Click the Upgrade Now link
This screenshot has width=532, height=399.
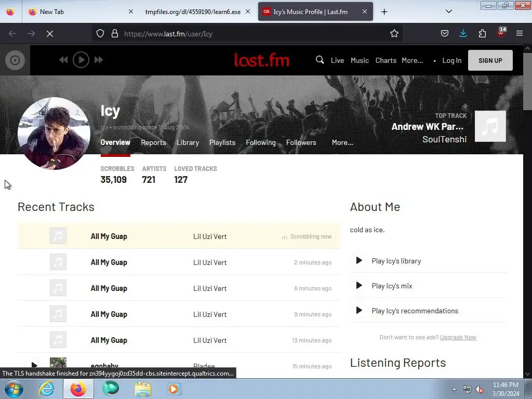point(458,337)
